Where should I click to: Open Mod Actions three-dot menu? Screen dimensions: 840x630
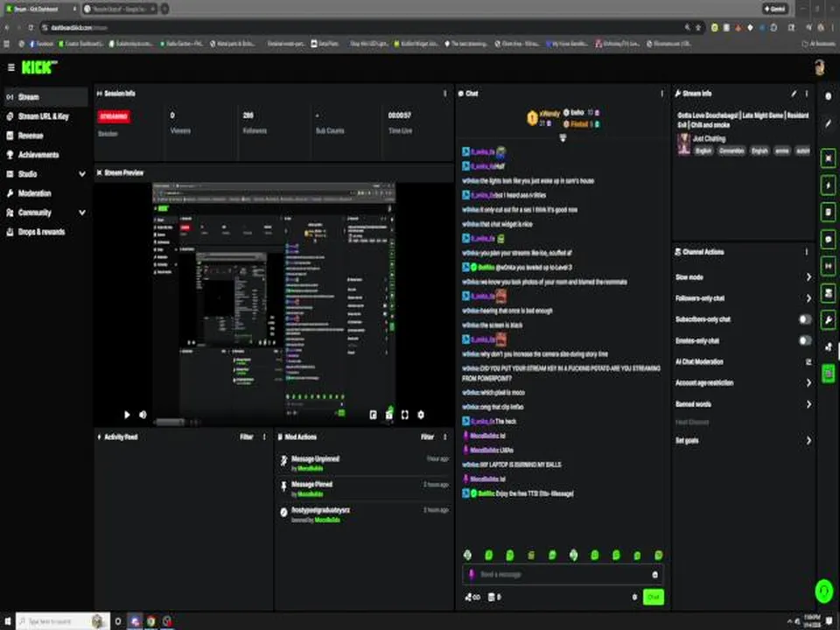coord(444,437)
